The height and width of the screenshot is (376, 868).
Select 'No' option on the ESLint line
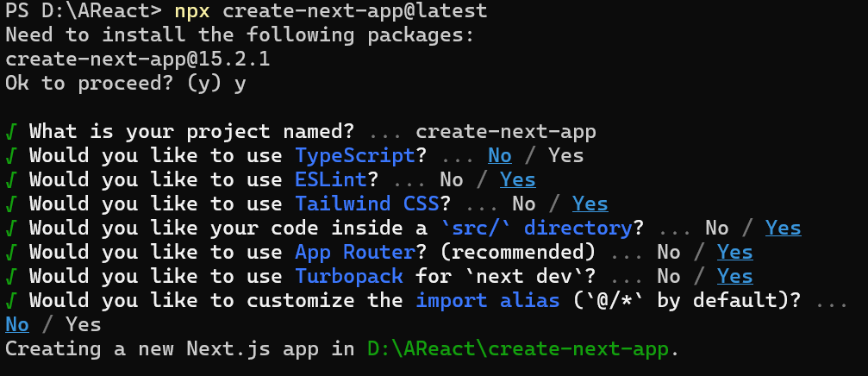click(x=452, y=180)
